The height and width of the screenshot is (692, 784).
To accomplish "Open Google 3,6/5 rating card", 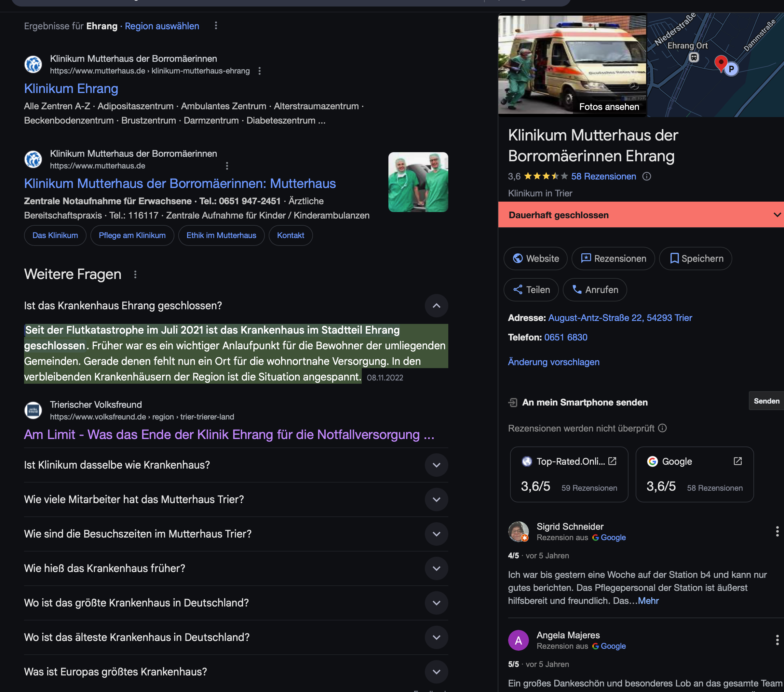I will coord(695,474).
